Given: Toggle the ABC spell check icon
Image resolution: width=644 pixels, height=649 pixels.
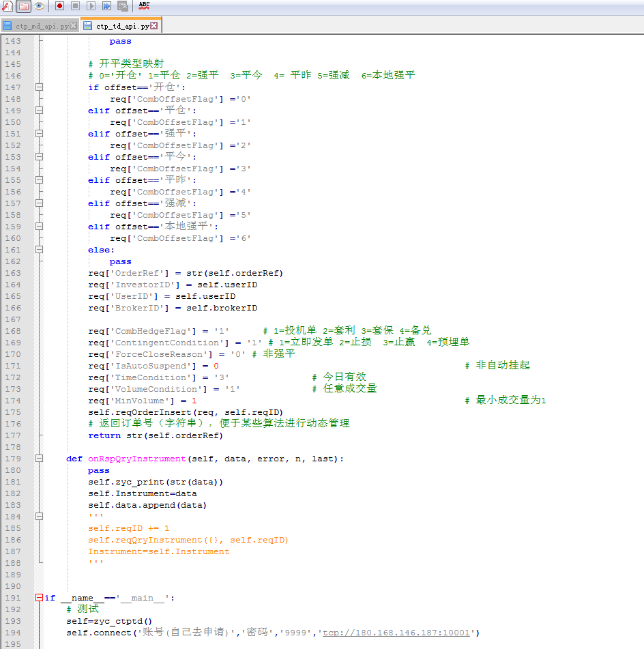Looking at the screenshot, I should (x=144, y=5).
